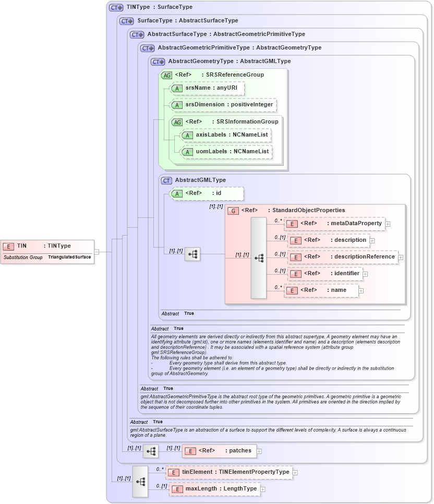The width and height of the screenshot is (434, 504).
Task: Click the TriangulatedSurface substitution group value
Action: point(69,257)
